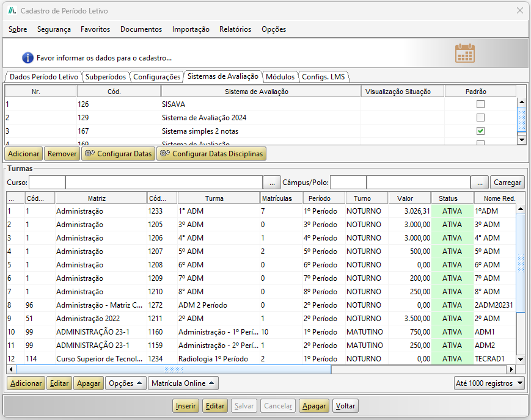Screen dimensions: 531x420
Task: Click Configurar Datas Disciplinas button
Action: tap(211, 154)
